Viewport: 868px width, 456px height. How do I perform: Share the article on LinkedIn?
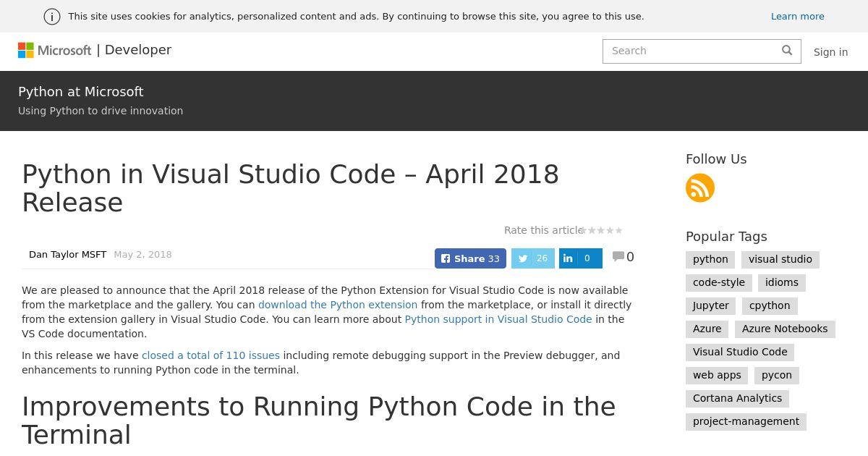pos(581,258)
